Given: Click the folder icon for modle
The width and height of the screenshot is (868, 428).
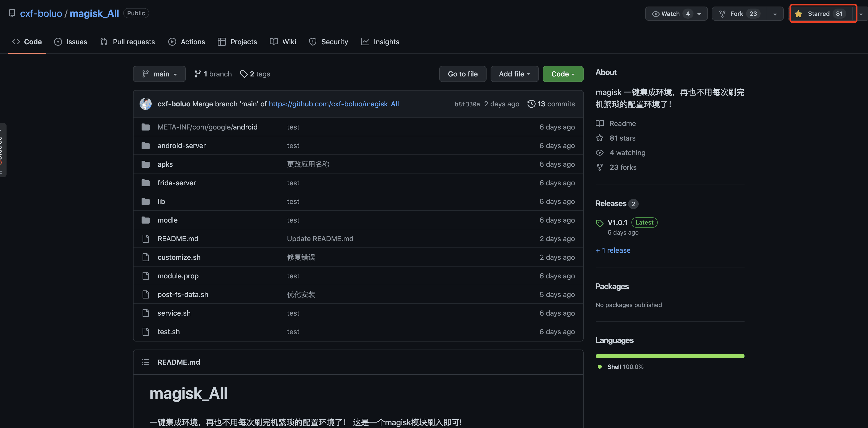Looking at the screenshot, I should pyautogui.click(x=146, y=220).
